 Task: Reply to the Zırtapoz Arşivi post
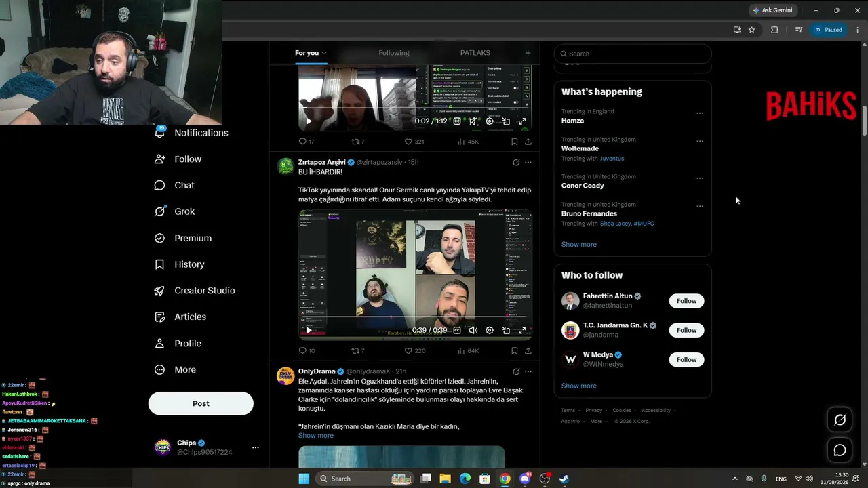pyautogui.click(x=302, y=350)
